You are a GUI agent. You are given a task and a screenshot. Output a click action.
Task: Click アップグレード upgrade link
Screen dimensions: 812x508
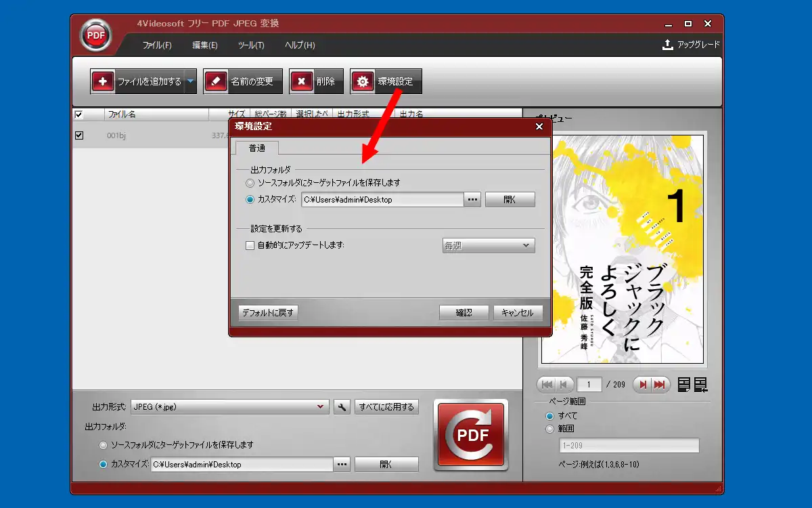[699, 45]
